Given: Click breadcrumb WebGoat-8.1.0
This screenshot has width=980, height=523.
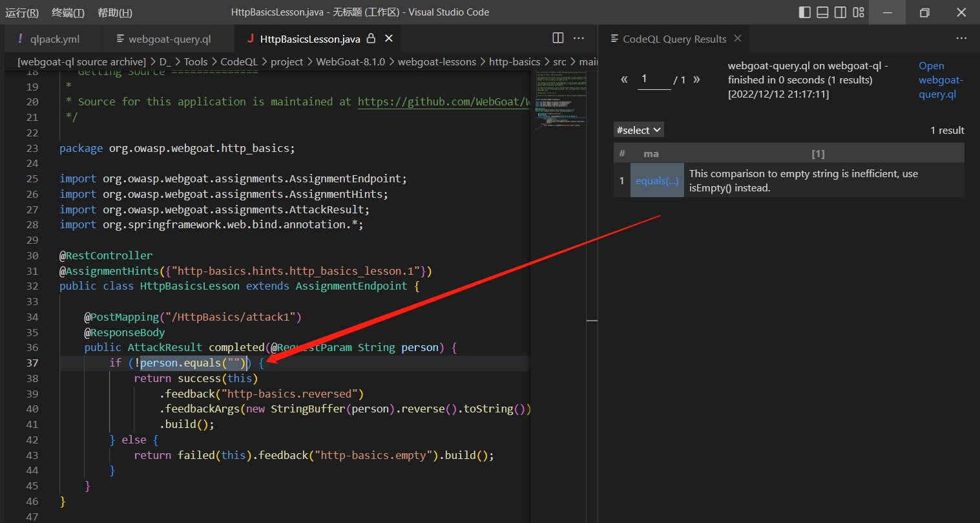Looking at the screenshot, I should point(350,61).
